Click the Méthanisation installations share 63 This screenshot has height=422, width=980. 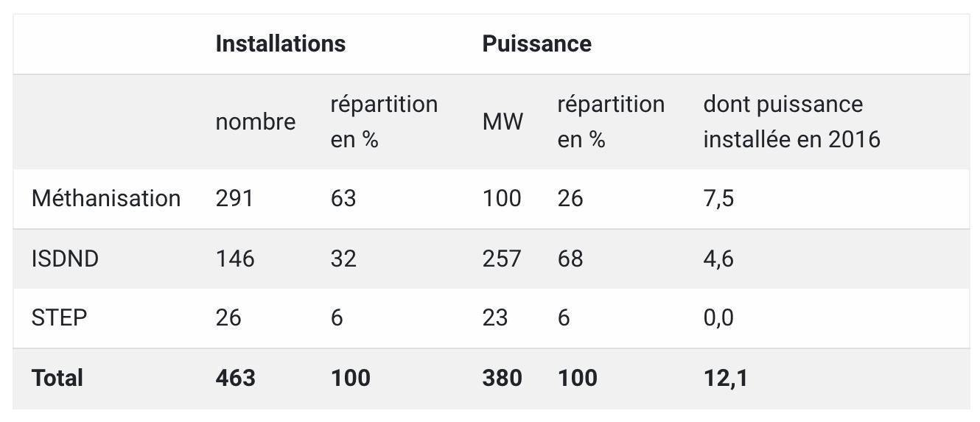(x=343, y=198)
